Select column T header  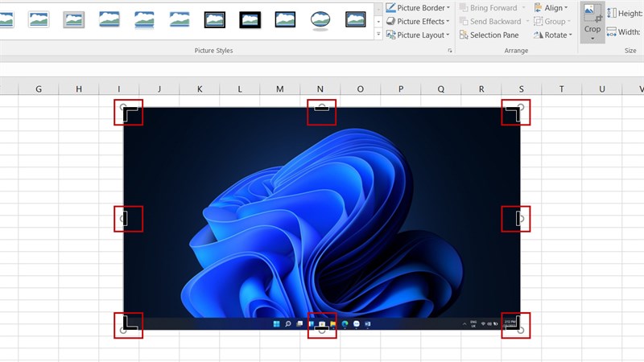[562, 89]
